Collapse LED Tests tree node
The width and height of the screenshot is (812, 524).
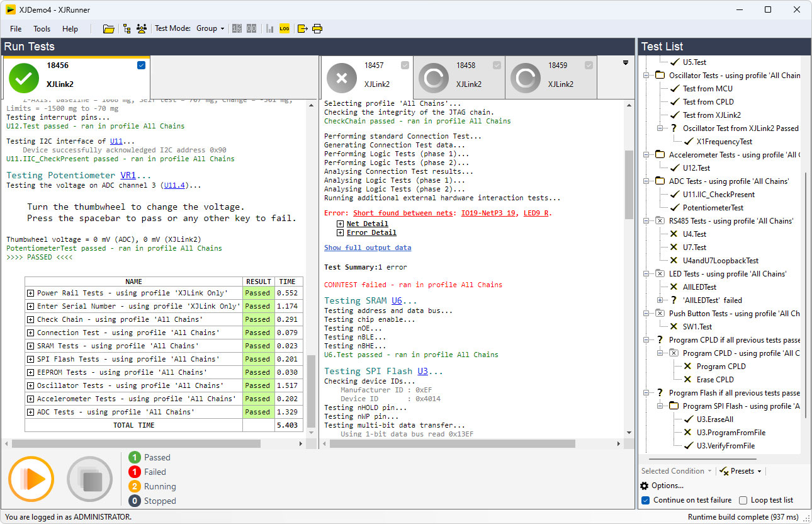[646, 274]
